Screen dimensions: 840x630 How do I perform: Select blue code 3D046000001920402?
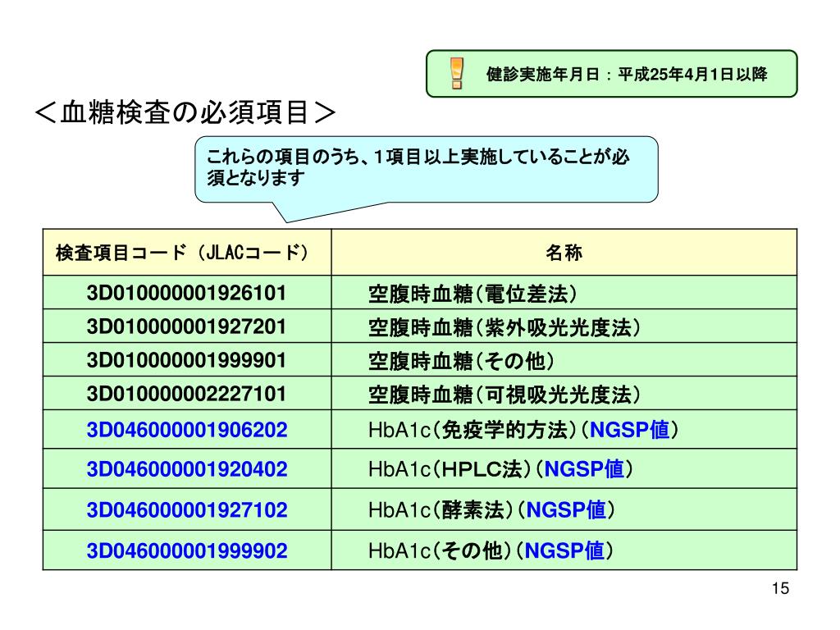187,469
